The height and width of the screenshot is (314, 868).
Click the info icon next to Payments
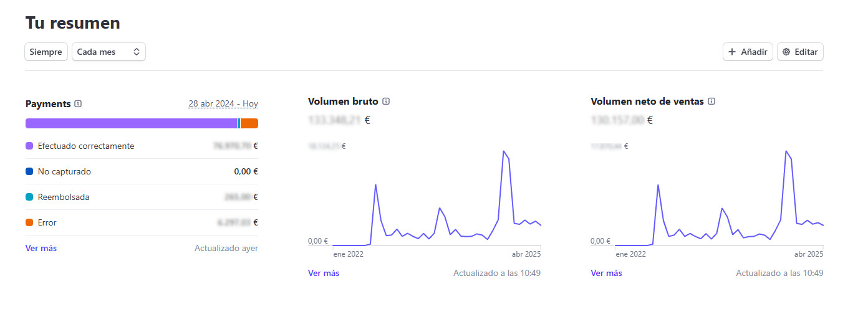click(x=78, y=104)
